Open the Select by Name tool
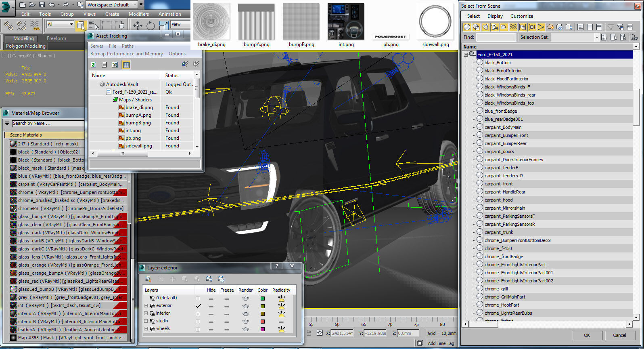Screen dimensions: 644x349 click(x=93, y=25)
